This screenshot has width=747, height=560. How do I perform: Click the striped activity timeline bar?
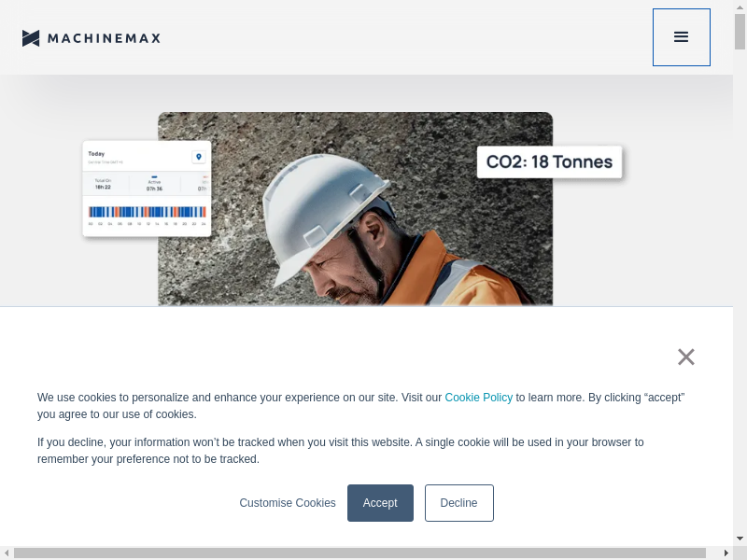(147, 212)
